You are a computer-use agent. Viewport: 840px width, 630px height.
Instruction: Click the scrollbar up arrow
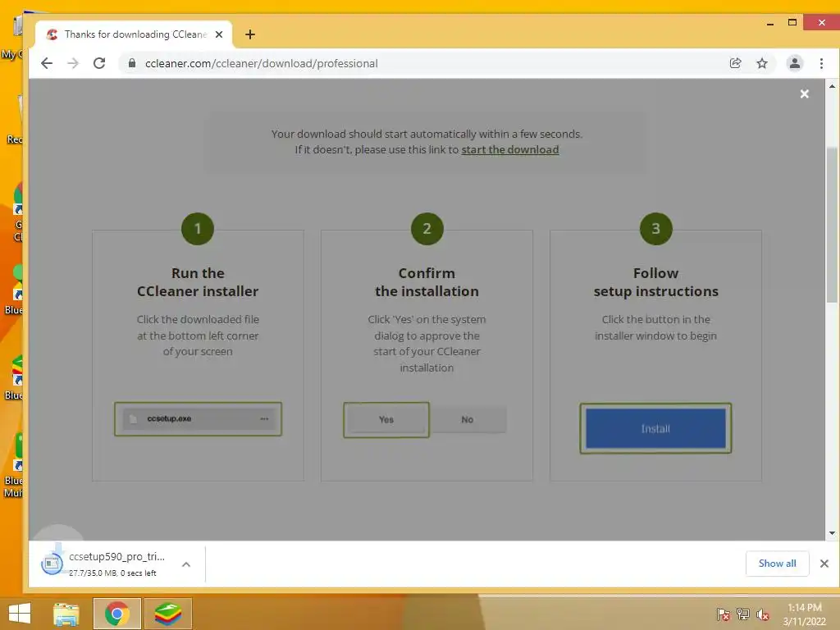point(832,85)
